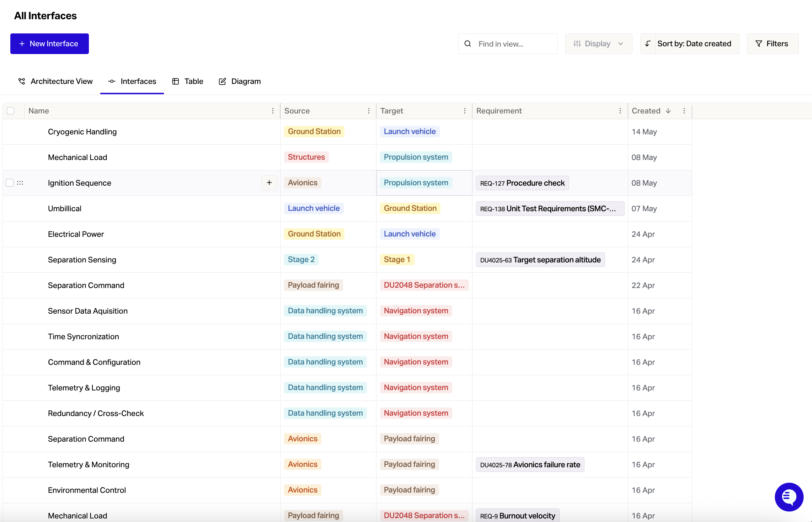Open Sort by Date created selector
The image size is (812, 522).
point(694,44)
